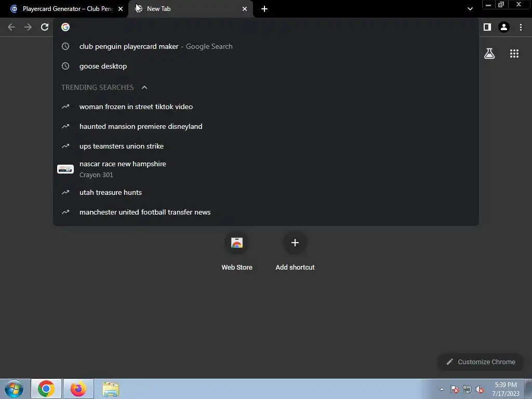
Task: Click the Action Center flag icon
Action: point(455,389)
